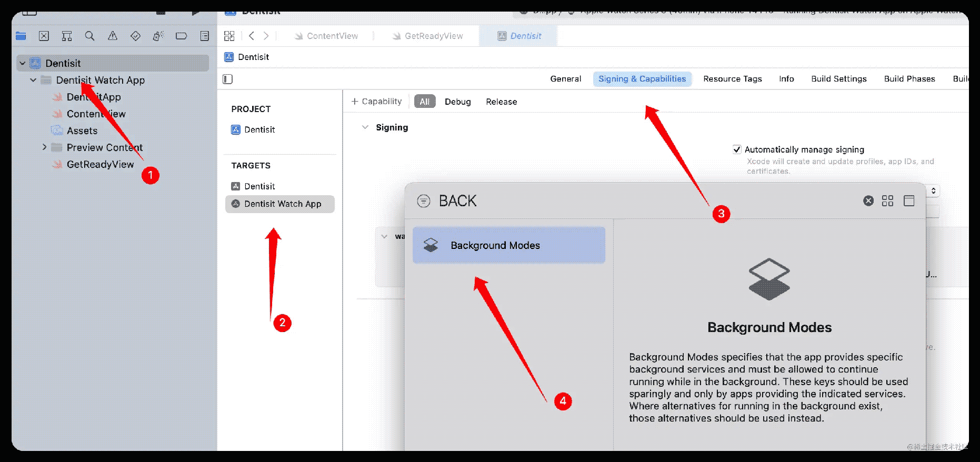This screenshot has width=980, height=462.
Task: Open the Team popup stepper
Action: [933, 190]
